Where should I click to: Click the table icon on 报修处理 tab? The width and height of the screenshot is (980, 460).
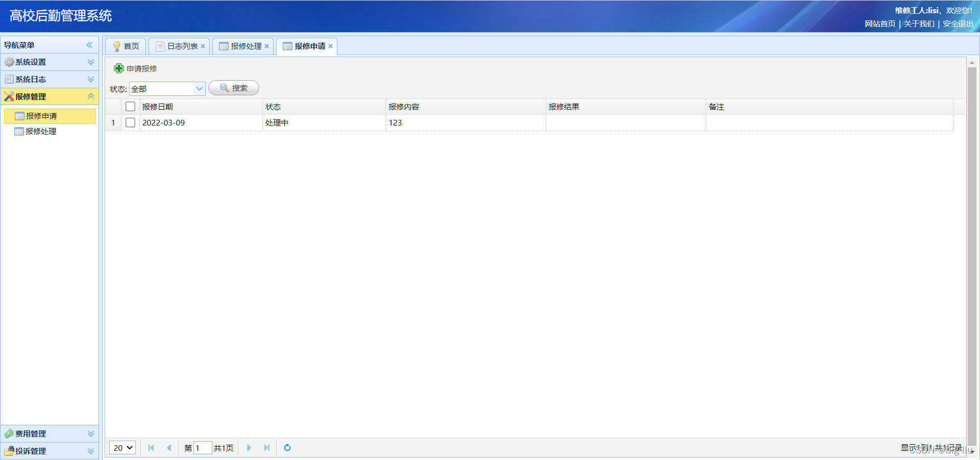click(224, 46)
